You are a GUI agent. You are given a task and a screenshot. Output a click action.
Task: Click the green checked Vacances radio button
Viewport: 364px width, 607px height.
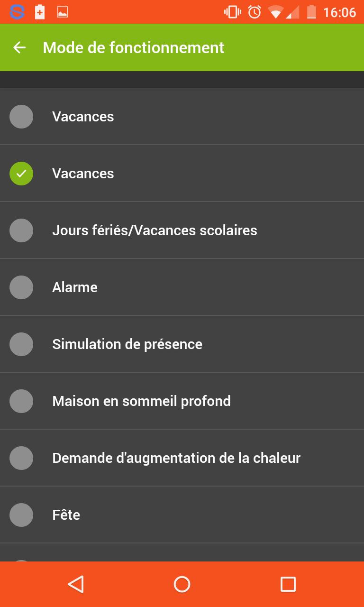coord(21,174)
